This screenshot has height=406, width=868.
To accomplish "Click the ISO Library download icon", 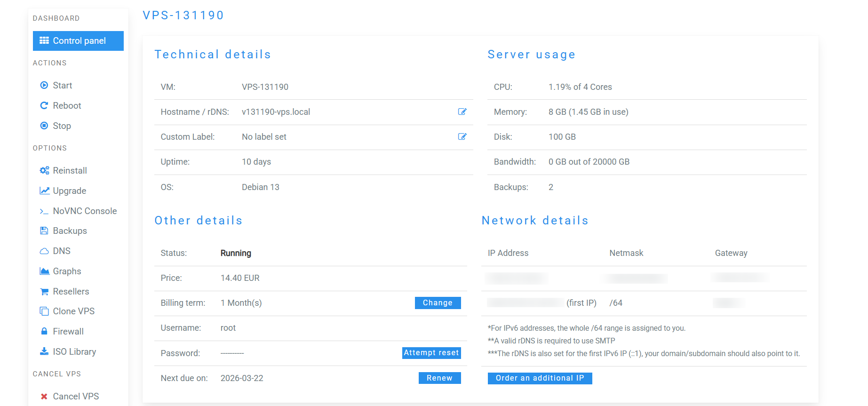I will click(x=44, y=351).
